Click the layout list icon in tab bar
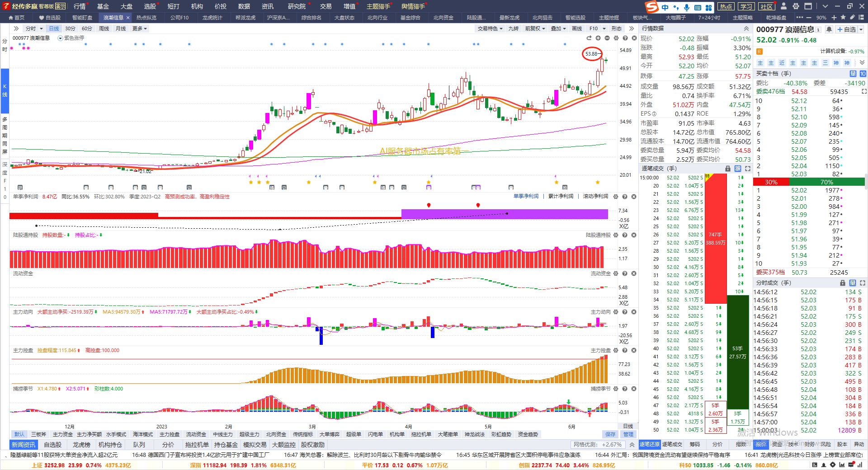The height and width of the screenshot is (470, 868). click(862, 17)
